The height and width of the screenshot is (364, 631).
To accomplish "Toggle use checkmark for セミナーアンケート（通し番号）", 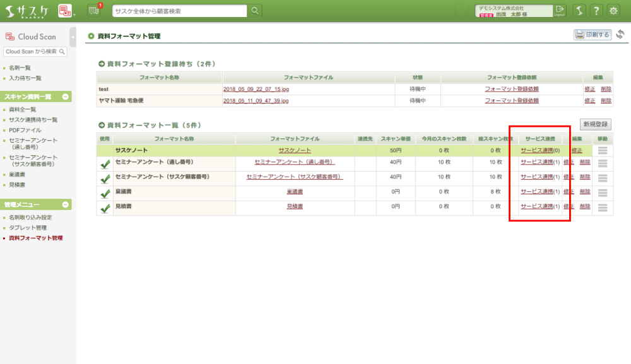I will pyautogui.click(x=105, y=163).
